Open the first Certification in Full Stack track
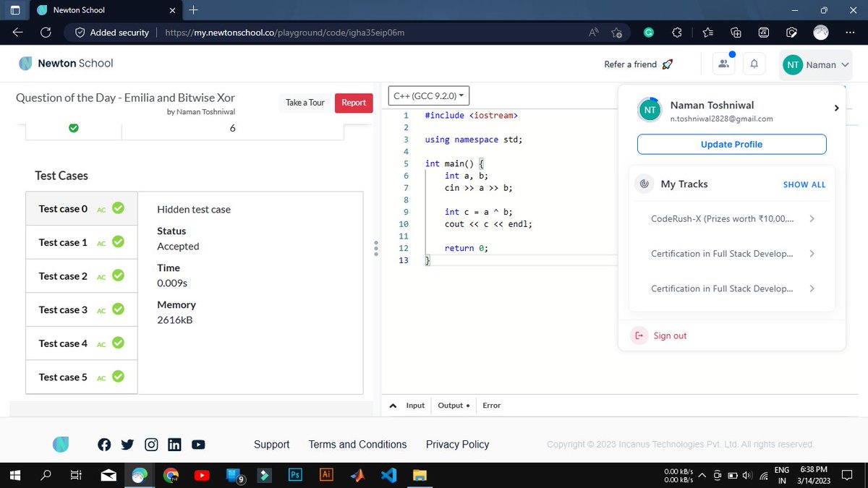 point(732,254)
